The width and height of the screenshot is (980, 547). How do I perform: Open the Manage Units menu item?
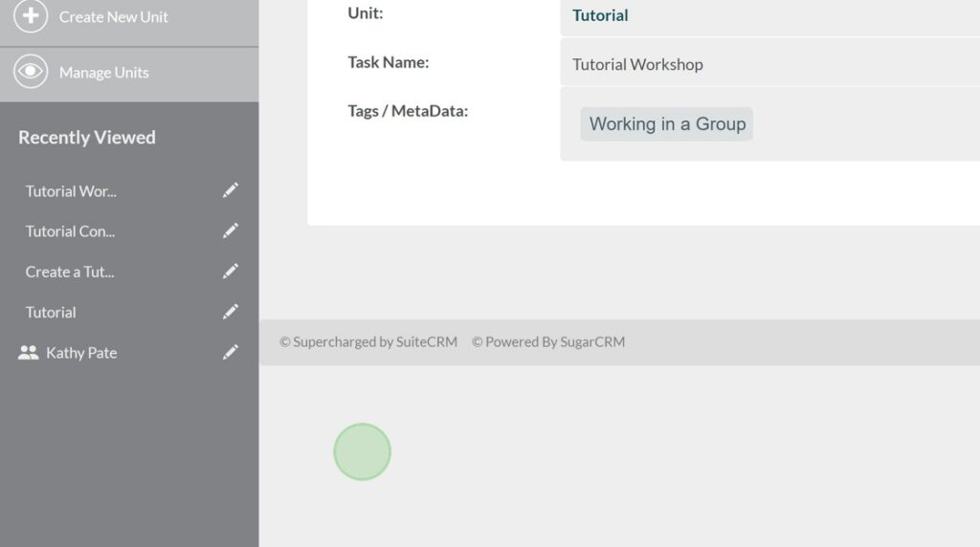[x=103, y=73]
